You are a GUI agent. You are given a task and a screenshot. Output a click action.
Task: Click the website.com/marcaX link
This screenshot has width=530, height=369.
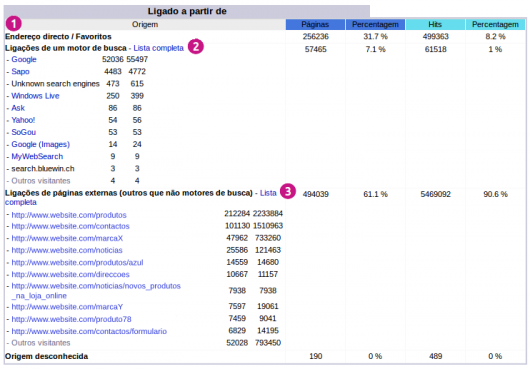(x=67, y=239)
